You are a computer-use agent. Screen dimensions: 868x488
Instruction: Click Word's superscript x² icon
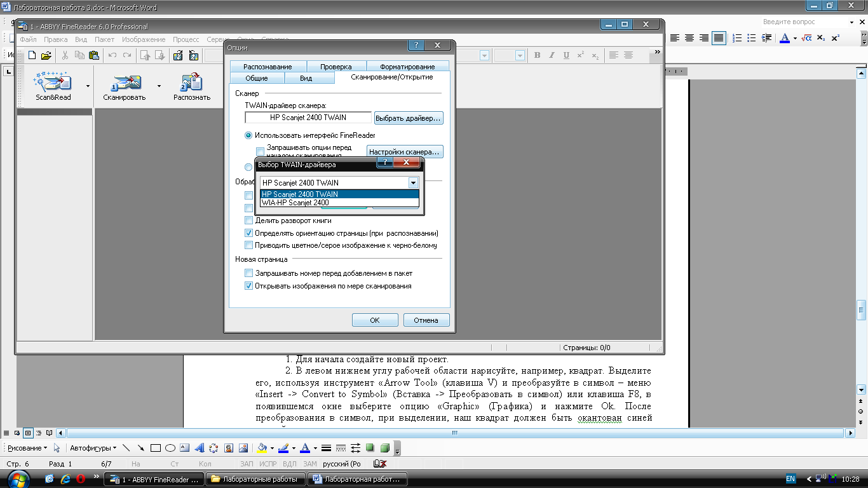tap(836, 38)
